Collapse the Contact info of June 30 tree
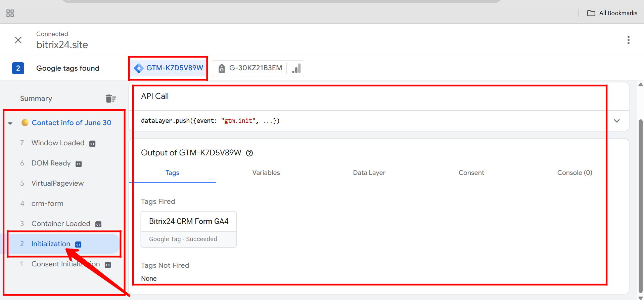 10,123
